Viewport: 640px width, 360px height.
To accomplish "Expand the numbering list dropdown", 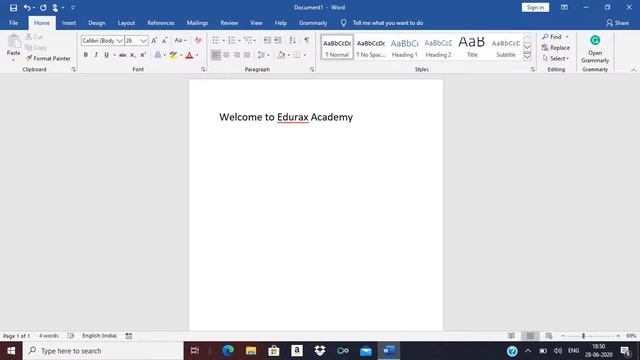I will tap(239, 40).
